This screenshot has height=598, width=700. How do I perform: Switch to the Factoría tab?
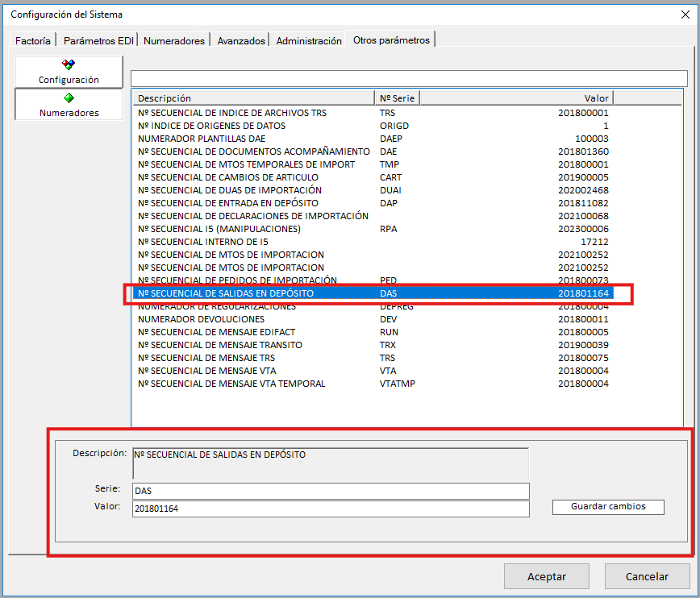click(x=33, y=40)
